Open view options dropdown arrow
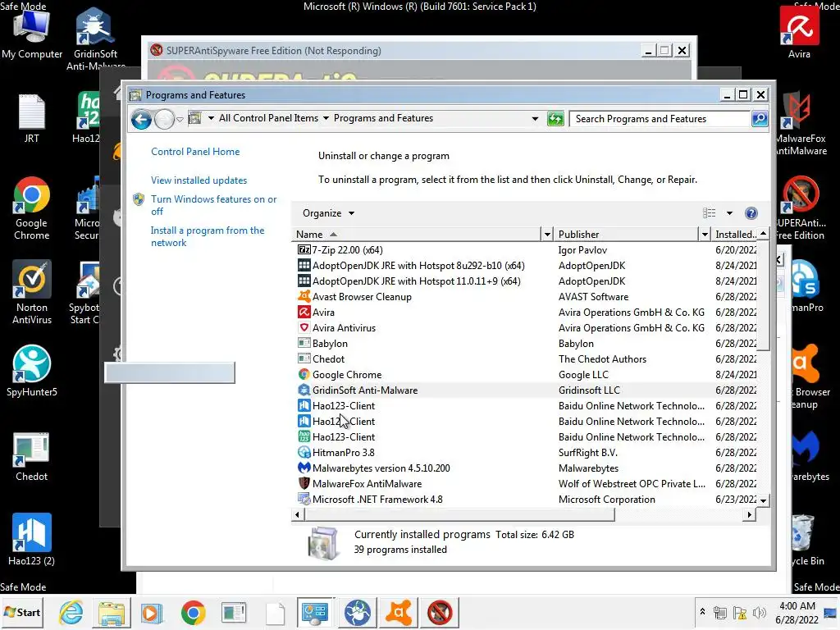The image size is (840, 630). pos(729,213)
